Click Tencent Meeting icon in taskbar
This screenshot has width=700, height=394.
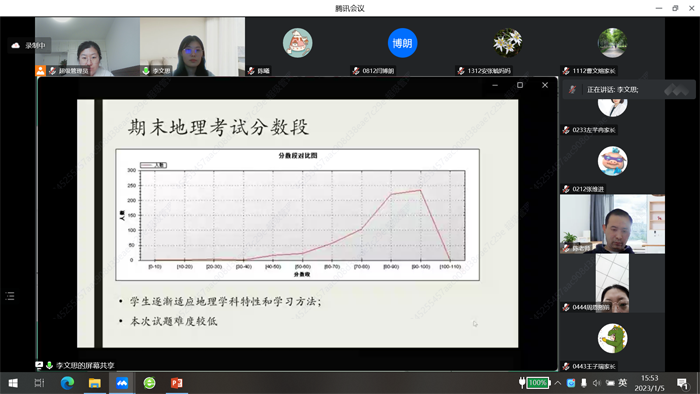pyautogui.click(x=122, y=383)
